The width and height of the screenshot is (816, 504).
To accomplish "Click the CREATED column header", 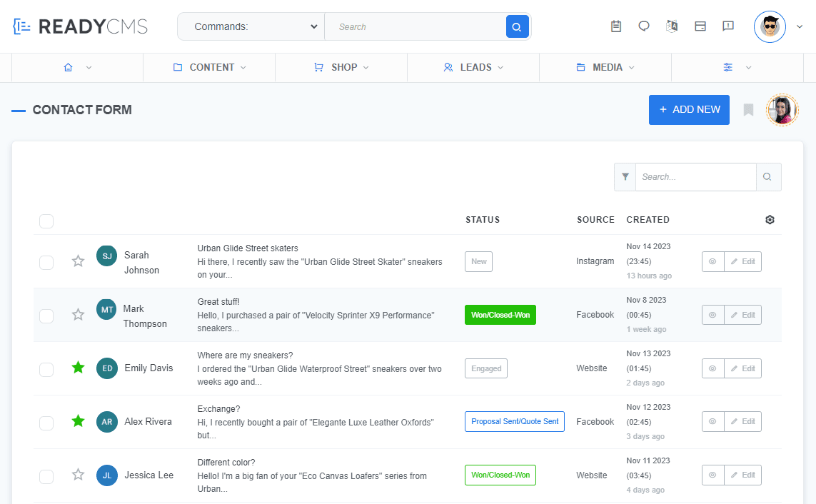I will (648, 219).
